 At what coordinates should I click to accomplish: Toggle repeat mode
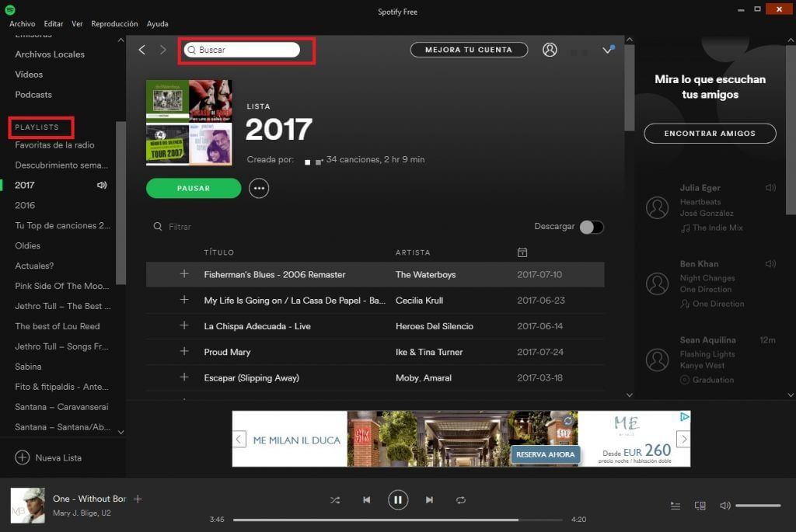(461, 500)
